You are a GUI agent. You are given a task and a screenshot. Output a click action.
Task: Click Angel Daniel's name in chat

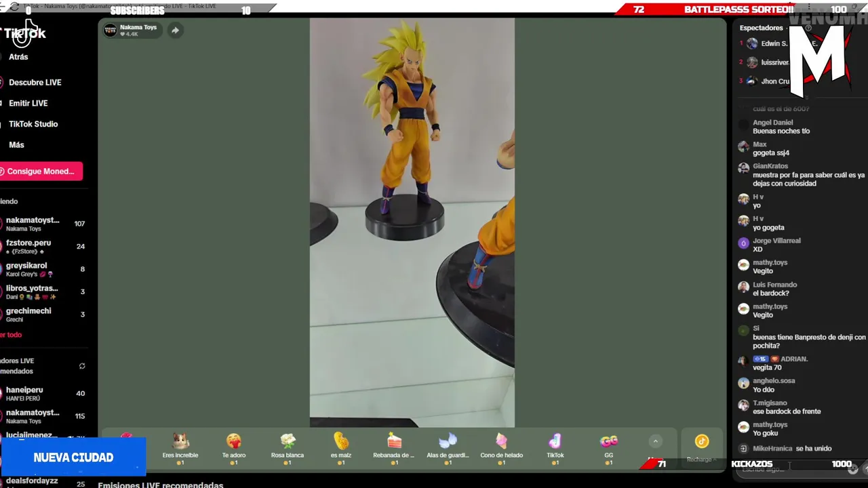772,123
